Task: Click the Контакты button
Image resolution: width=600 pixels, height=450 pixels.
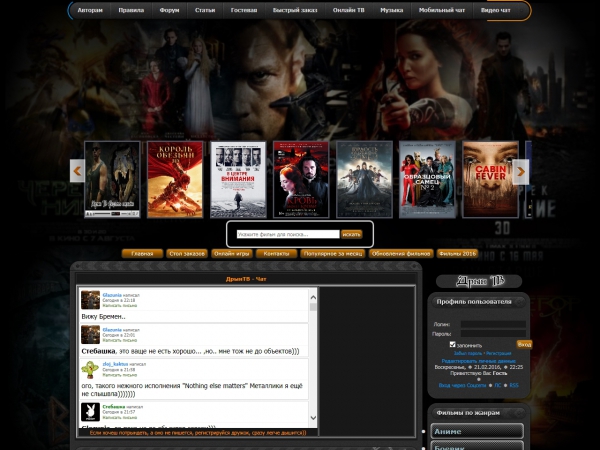Action: click(x=276, y=254)
